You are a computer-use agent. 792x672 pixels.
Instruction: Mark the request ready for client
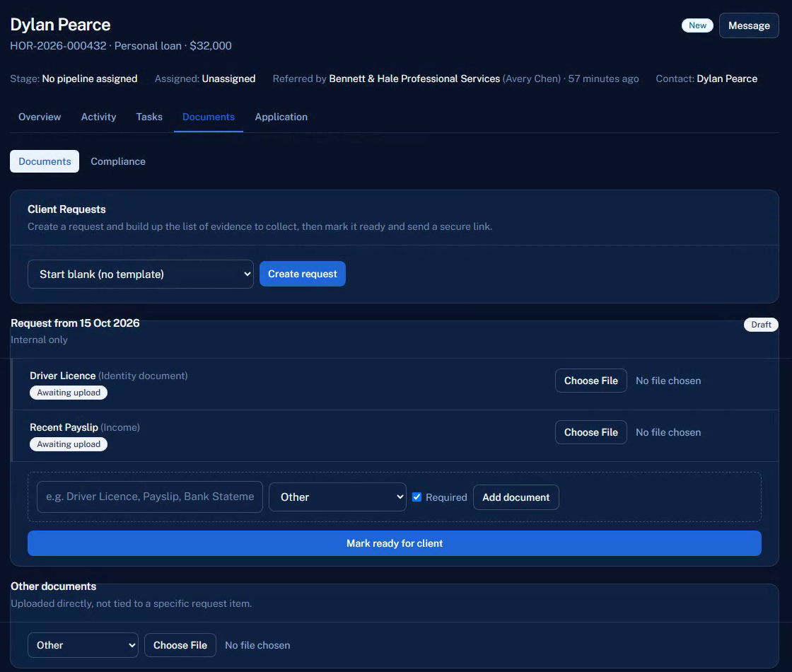(x=394, y=543)
